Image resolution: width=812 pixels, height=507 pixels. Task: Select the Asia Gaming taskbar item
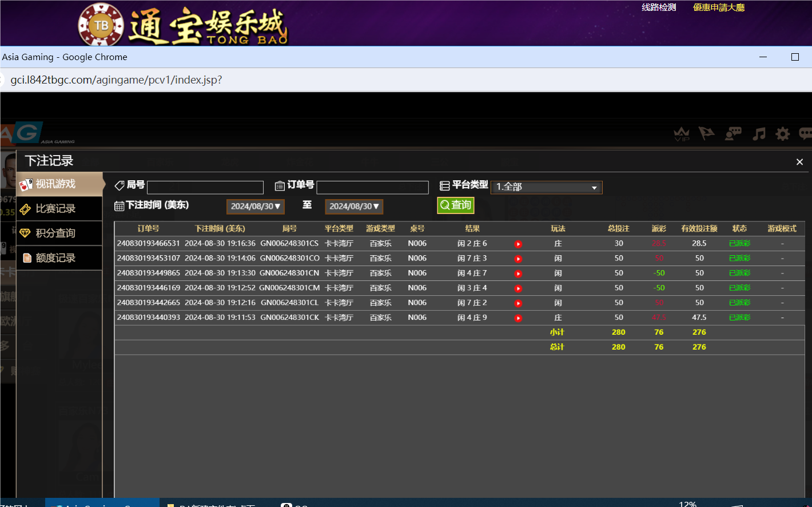102,505
